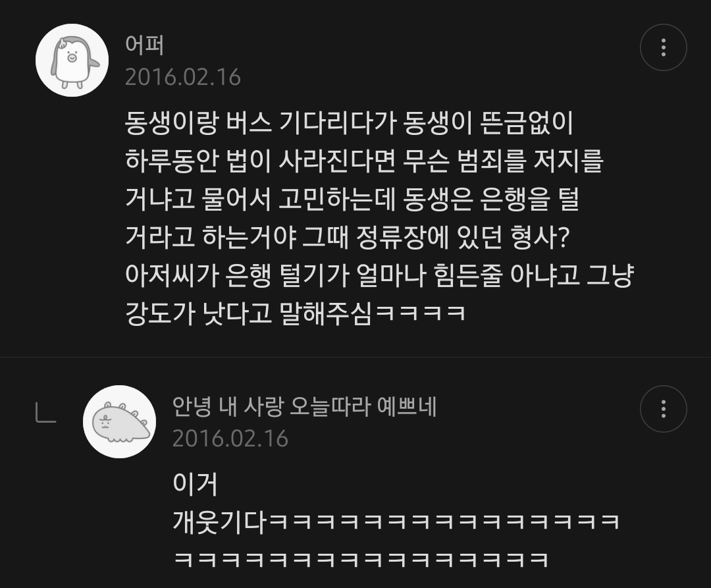Open the three-dot menu on the reply comment
The image size is (711, 588).
coord(664,409)
